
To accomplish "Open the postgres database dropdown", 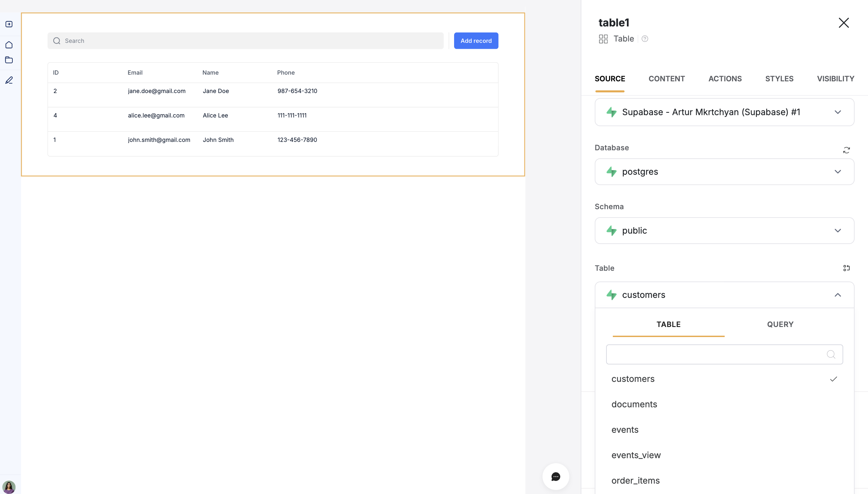I will [724, 172].
